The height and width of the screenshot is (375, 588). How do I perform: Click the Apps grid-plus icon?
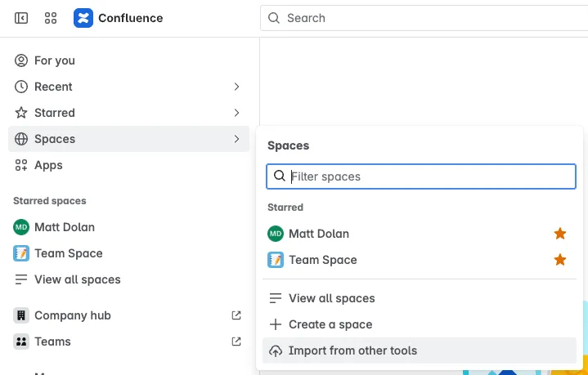[x=21, y=165]
